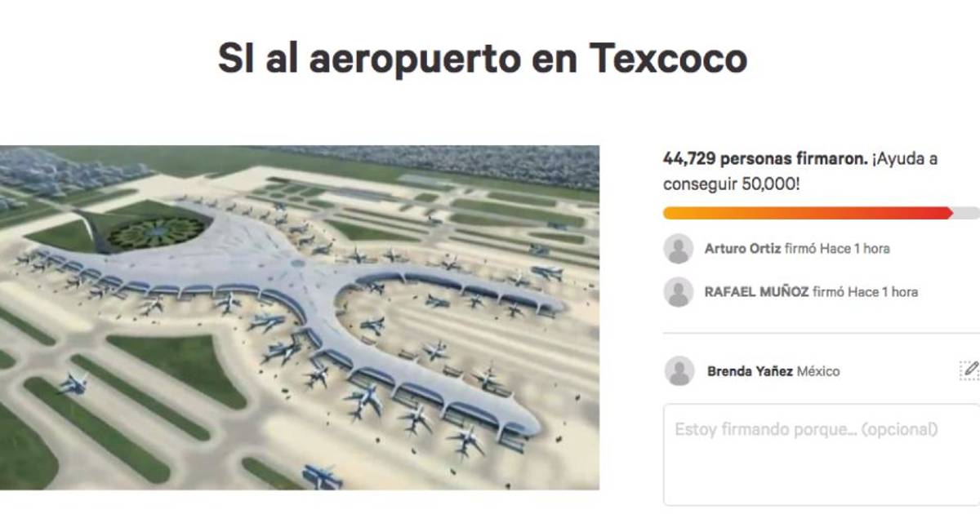980x514 pixels.
Task: Click the unfilled gray end of progress bar
Action: coord(966,213)
